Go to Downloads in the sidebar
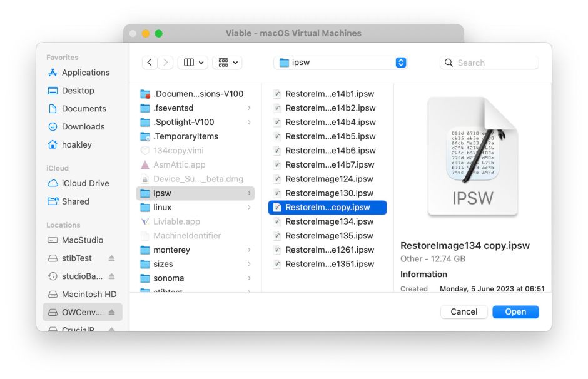The height and width of the screenshot is (379, 588). coord(83,126)
